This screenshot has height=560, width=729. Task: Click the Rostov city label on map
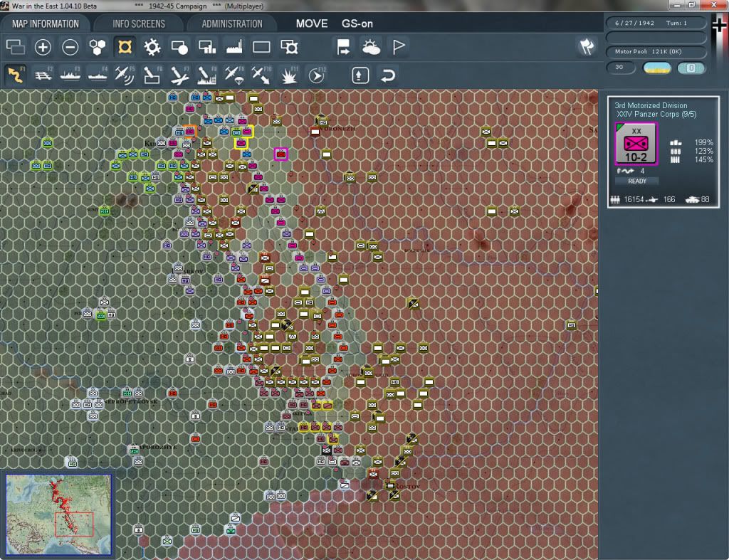point(407,487)
